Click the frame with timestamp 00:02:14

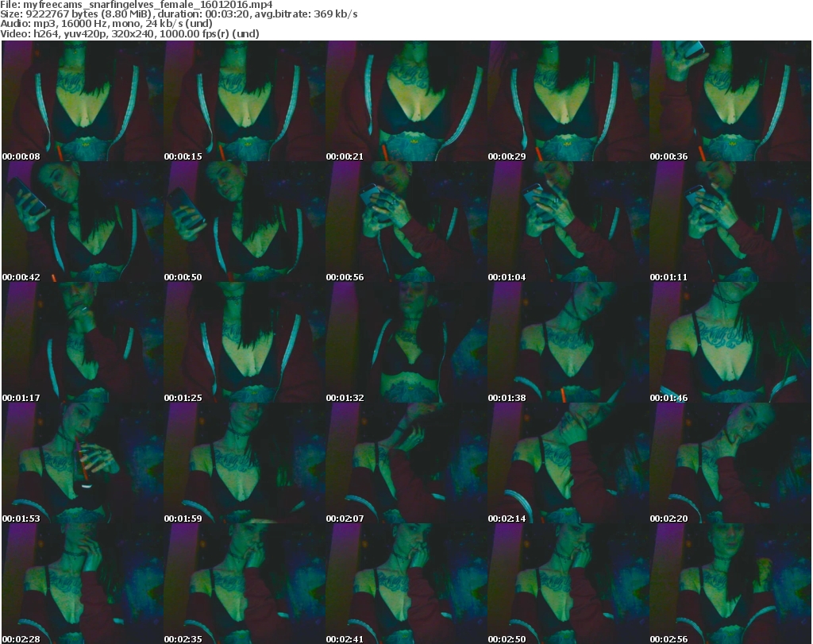(568, 463)
